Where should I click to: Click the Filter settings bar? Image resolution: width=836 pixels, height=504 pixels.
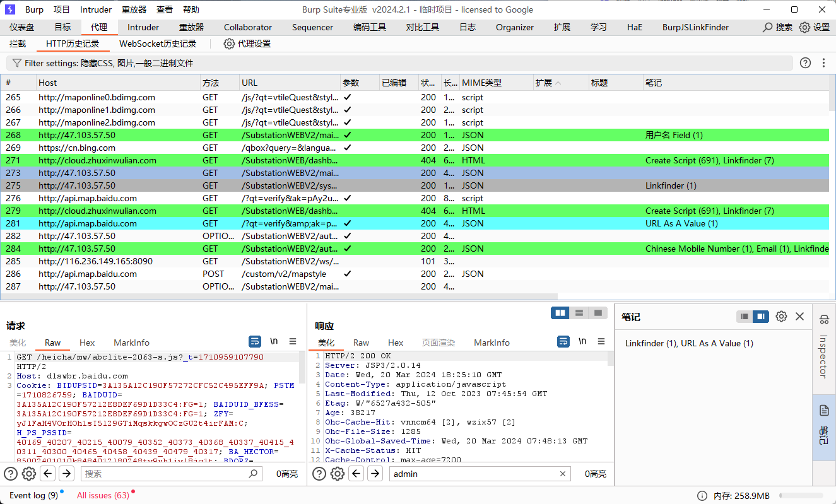[399, 63]
